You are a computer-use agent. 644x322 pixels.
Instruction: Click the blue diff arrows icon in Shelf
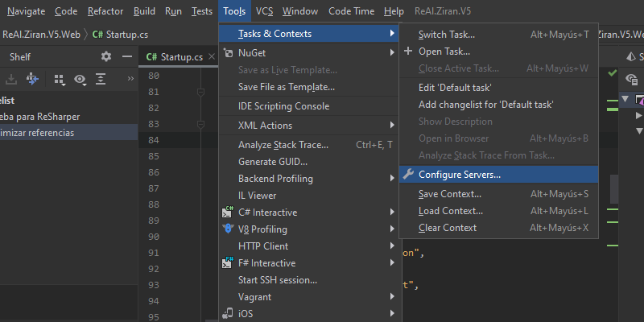pyautogui.click(x=32, y=79)
